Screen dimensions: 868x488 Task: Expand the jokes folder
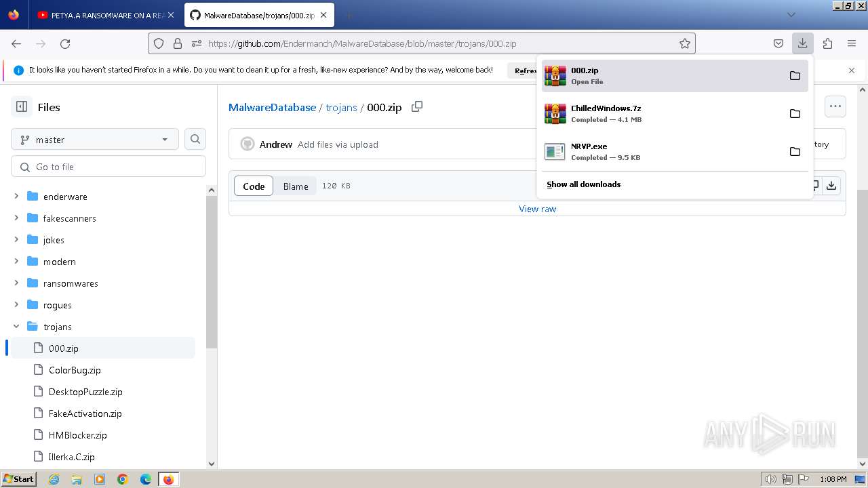(x=16, y=240)
